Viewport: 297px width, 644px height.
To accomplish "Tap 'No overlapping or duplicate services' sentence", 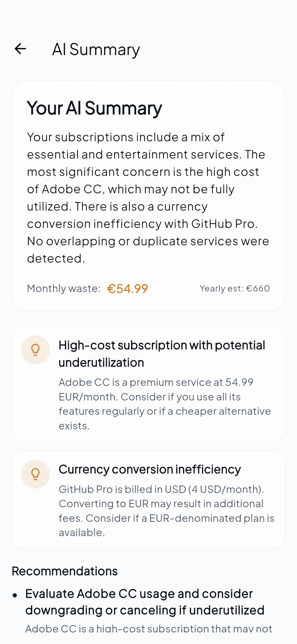I will [148, 250].
